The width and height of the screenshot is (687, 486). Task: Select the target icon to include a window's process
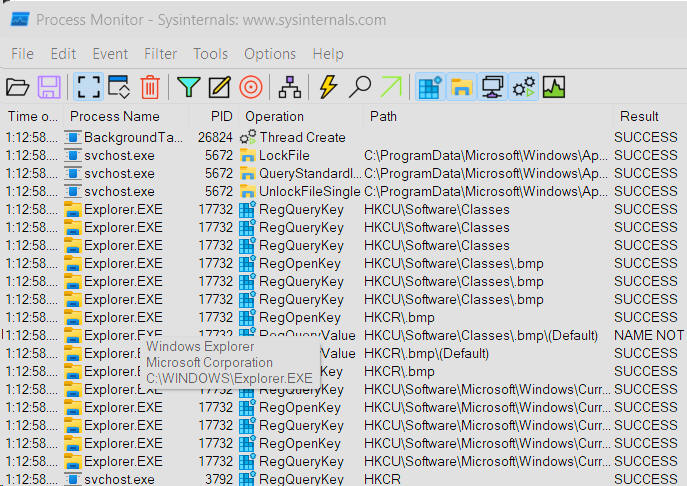coord(251,87)
